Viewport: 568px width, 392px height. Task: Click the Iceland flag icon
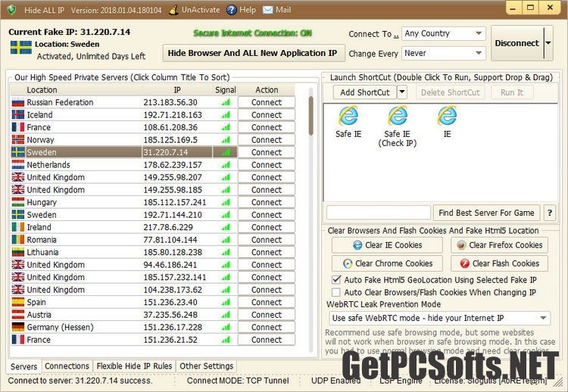(18, 115)
